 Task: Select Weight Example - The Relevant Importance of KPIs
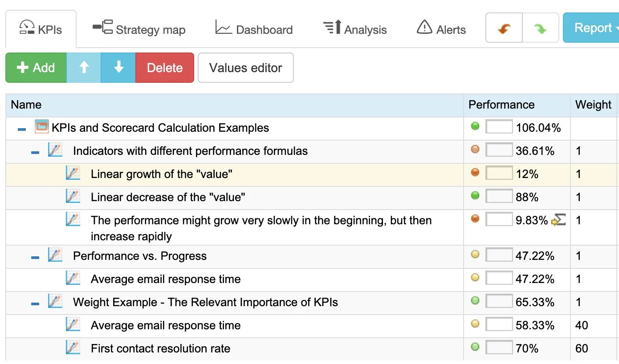click(311, 303)
